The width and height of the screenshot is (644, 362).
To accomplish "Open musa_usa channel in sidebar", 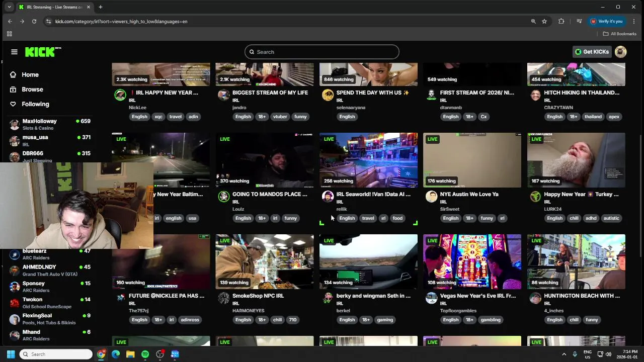I will (x=50, y=140).
